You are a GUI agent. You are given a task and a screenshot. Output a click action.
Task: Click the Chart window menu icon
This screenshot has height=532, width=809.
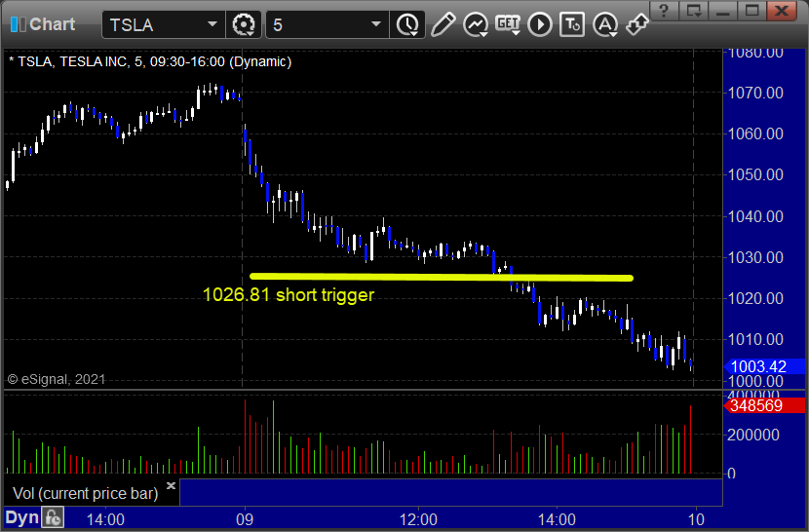point(19,24)
